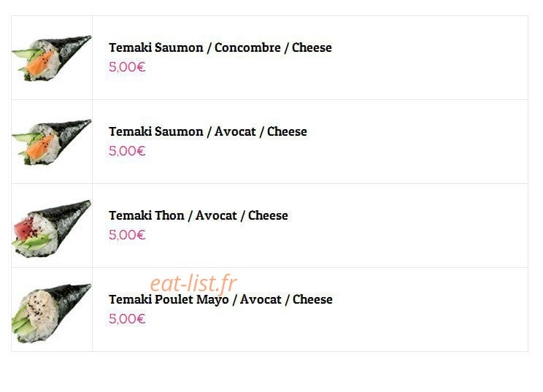Viewport: 543px width, 392px height.
Task: Click the 5,00€ price under Saumon Concombre
Action: point(127,67)
